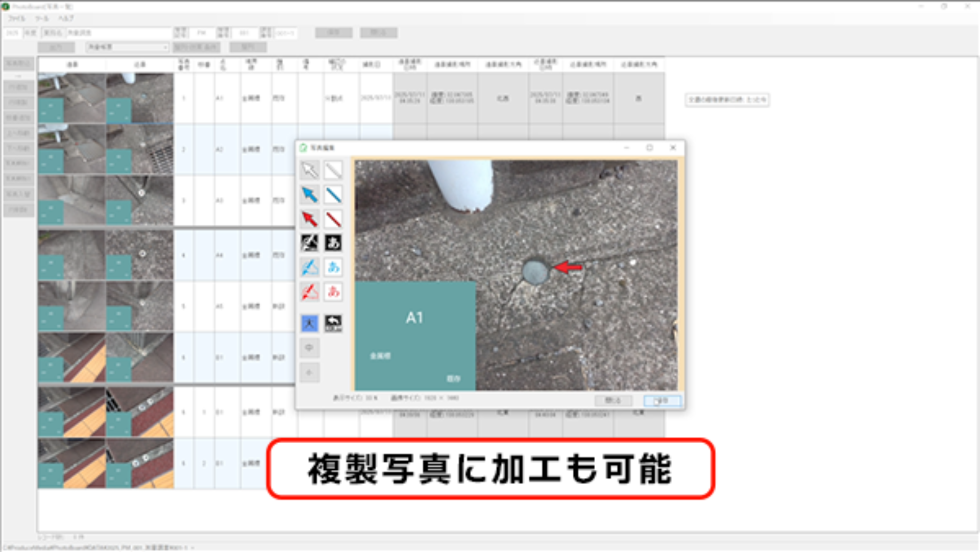Screen dimensions: 980x552
Task: Open row 3 distant-view photo thumbnail
Action: pos(71,200)
